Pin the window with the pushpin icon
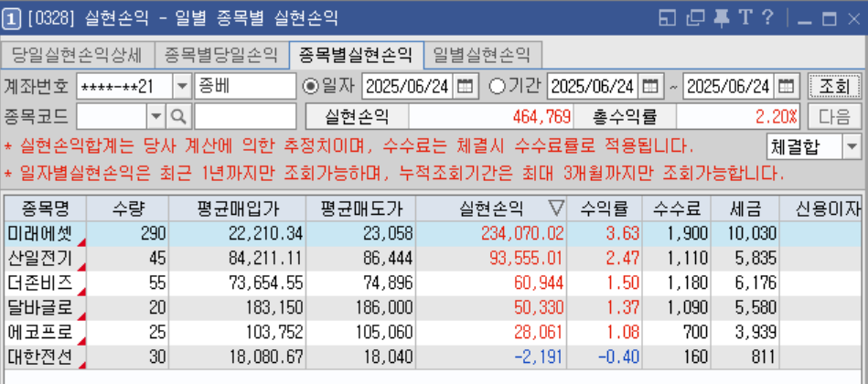Image resolution: width=868 pixels, height=384 pixels. [x=721, y=17]
